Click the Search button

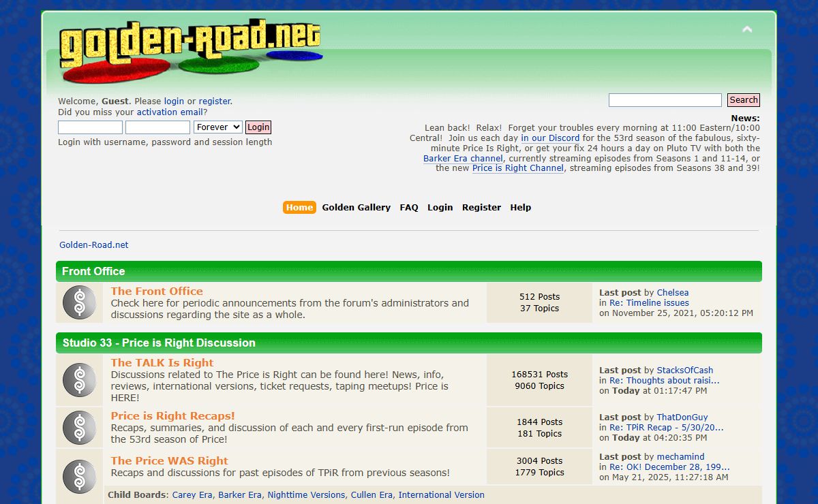[x=744, y=100]
